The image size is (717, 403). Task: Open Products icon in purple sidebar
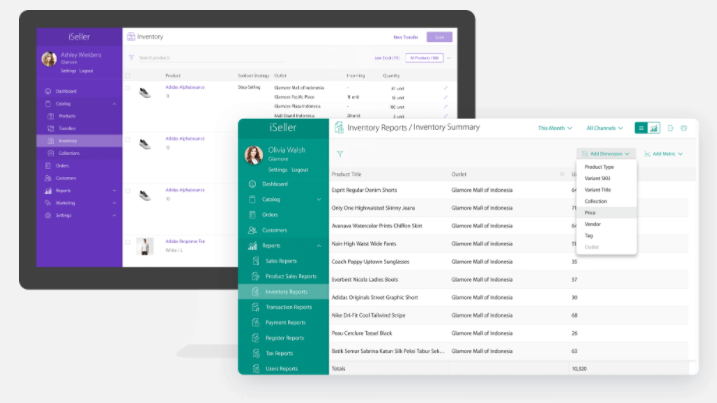pyautogui.click(x=51, y=116)
